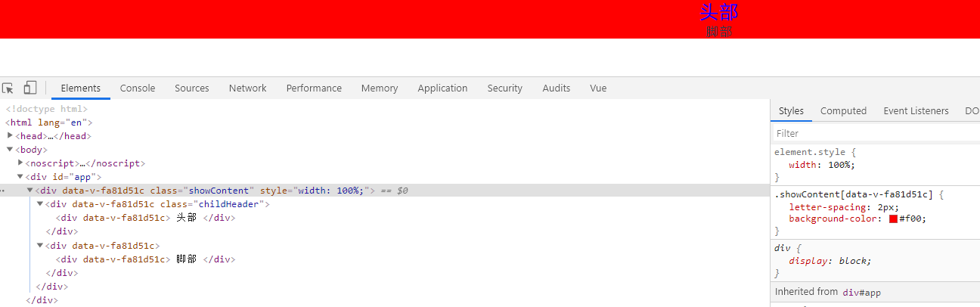980x307 pixels.
Task: Open the Vue devtools tab
Action: point(598,88)
